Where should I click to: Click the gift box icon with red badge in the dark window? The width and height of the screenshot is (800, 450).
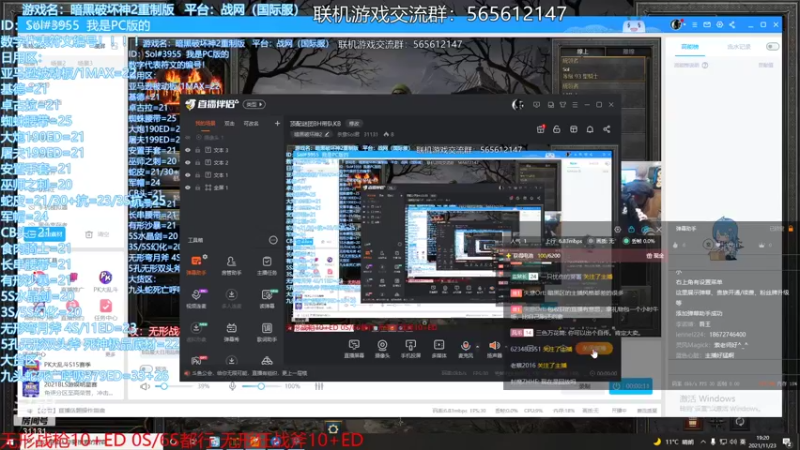click(x=540, y=129)
